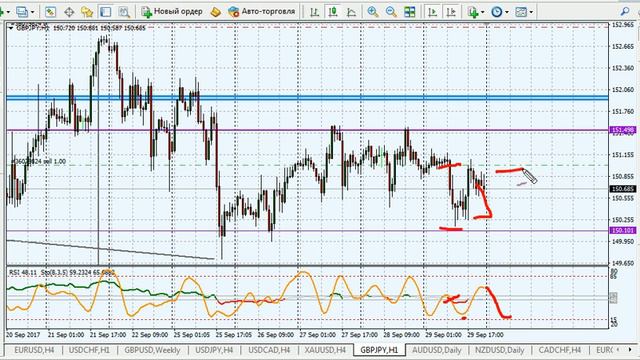Image resolution: width=640 pixels, height=360 pixels.
Task: Toggle chart shift from right border
Action: tap(451, 12)
